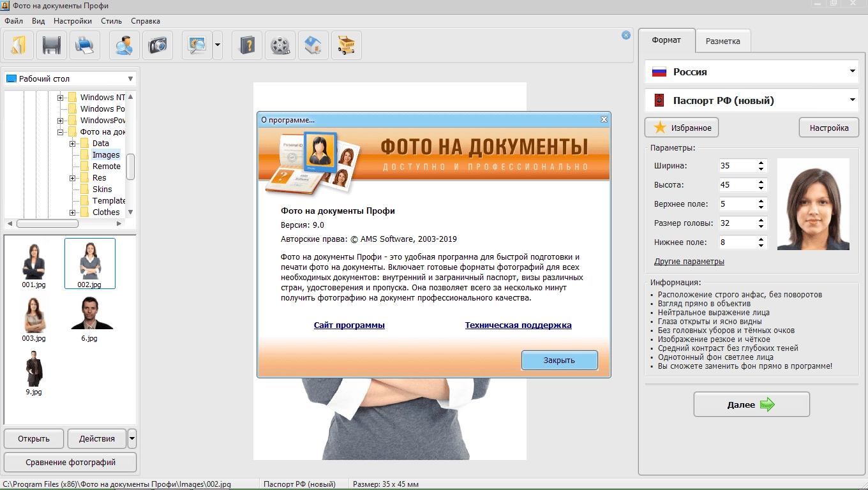The image size is (868, 490).
Task: Expand the Windows NT folder node
Action: pyautogui.click(x=61, y=98)
